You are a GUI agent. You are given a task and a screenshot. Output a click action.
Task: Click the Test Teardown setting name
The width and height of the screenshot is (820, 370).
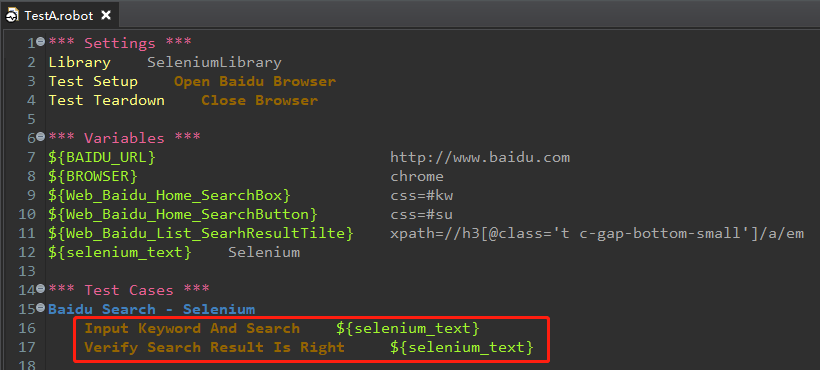tap(107, 100)
